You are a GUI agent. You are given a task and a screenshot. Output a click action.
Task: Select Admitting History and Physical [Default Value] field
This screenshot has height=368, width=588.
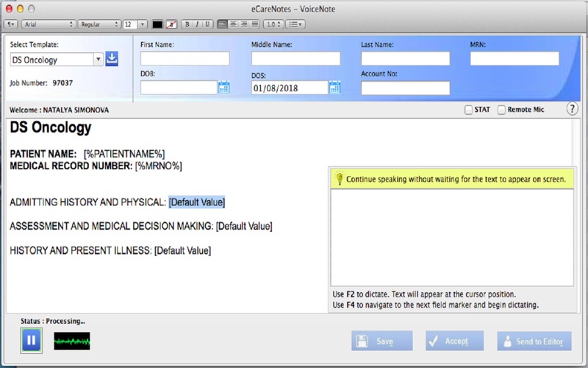click(x=197, y=202)
